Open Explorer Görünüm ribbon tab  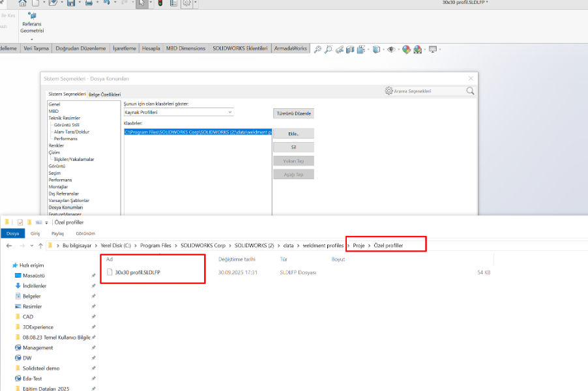coord(85,233)
